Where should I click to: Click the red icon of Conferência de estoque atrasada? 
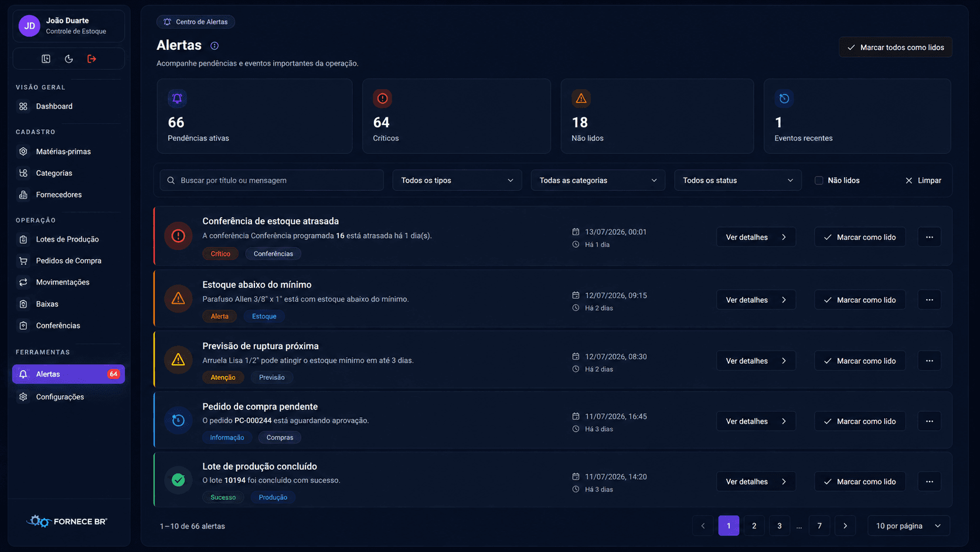pos(178,236)
